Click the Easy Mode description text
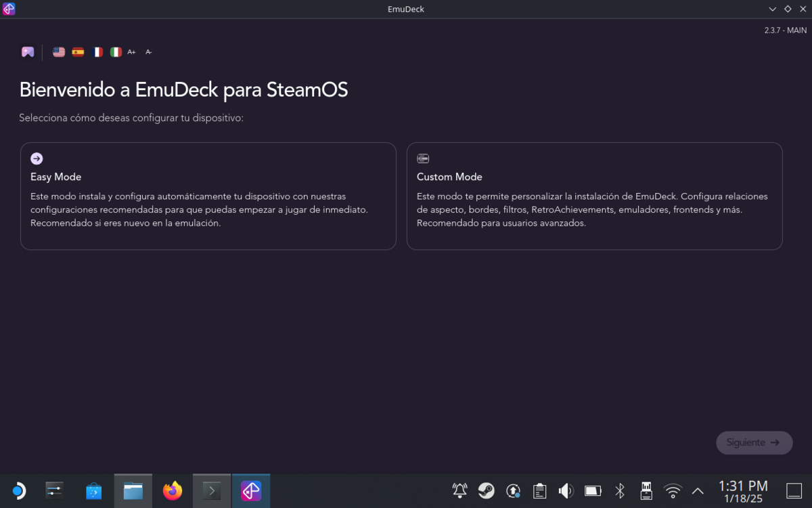This screenshot has width=812, height=508. (x=200, y=209)
